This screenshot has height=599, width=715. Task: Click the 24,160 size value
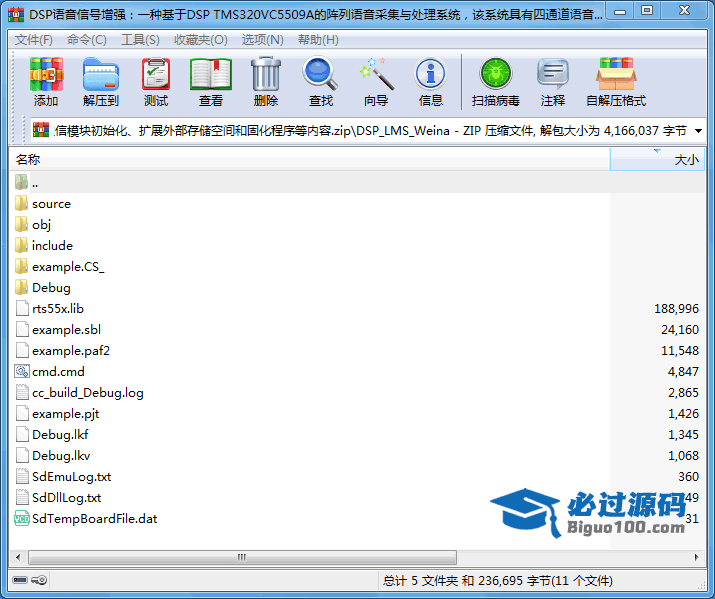pyautogui.click(x=680, y=330)
